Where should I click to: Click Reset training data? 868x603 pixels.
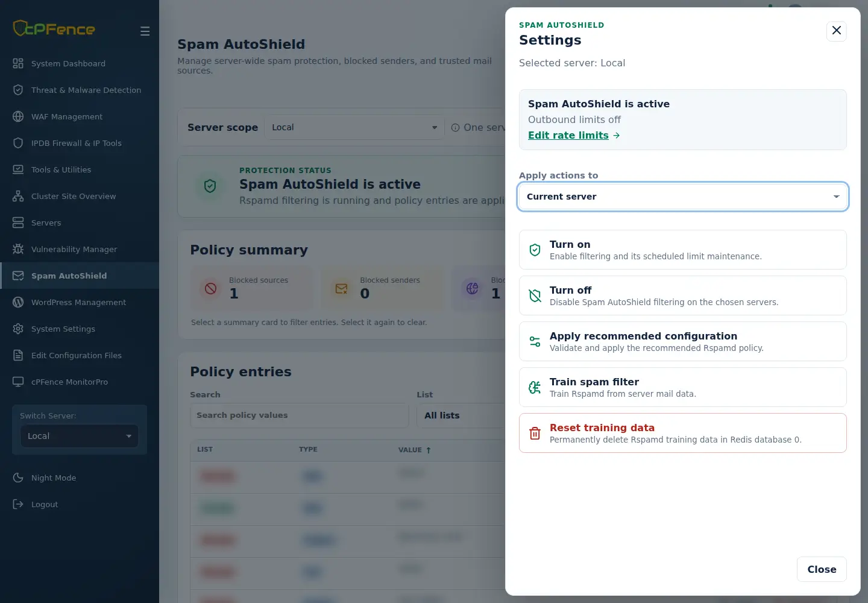(683, 433)
